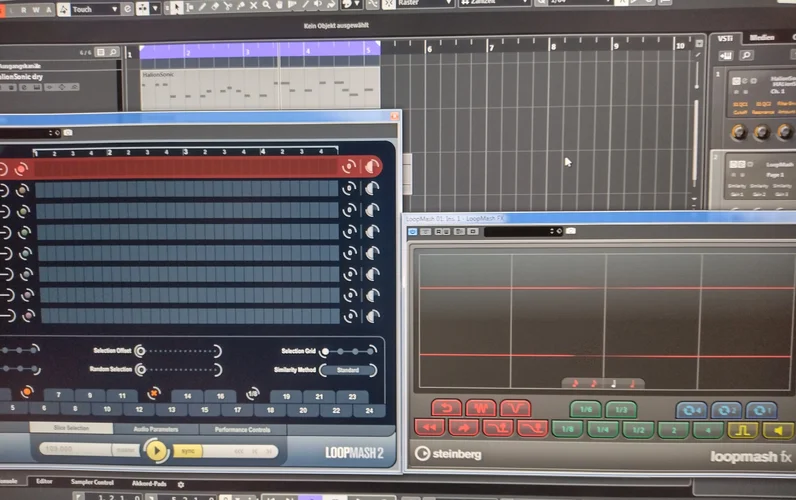Toggle the R read automation button

[23, 10]
